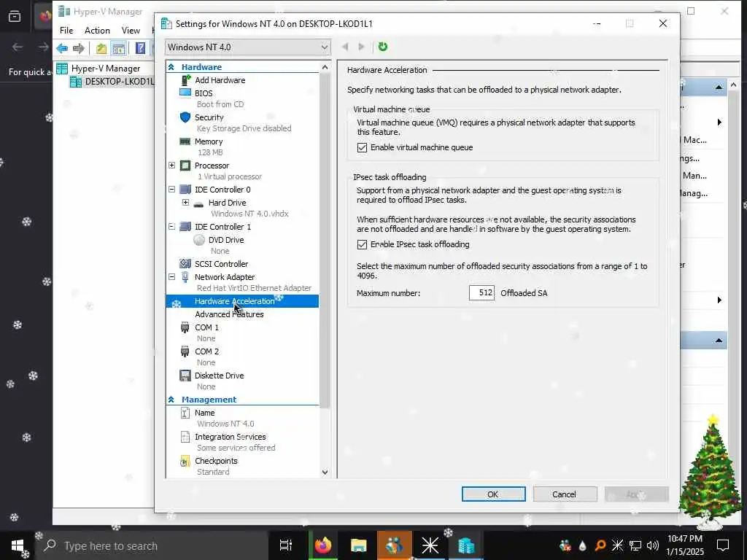The height and width of the screenshot is (560, 747).
Task: Click Hyper-V Manager up-folder toolbar icon
Action: 101,48
